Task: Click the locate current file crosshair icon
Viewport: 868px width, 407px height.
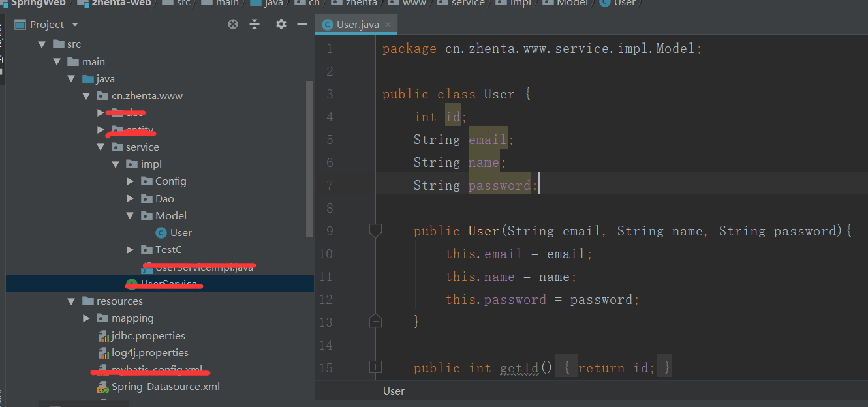Action: (233, 24)
